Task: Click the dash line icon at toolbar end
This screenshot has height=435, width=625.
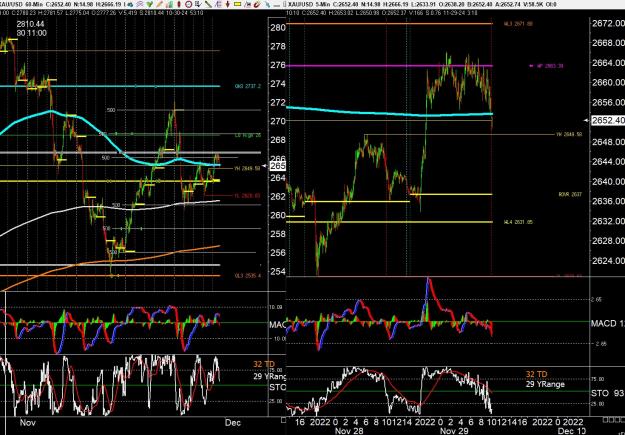Action: pyautogui.click(x=277, y=6)
